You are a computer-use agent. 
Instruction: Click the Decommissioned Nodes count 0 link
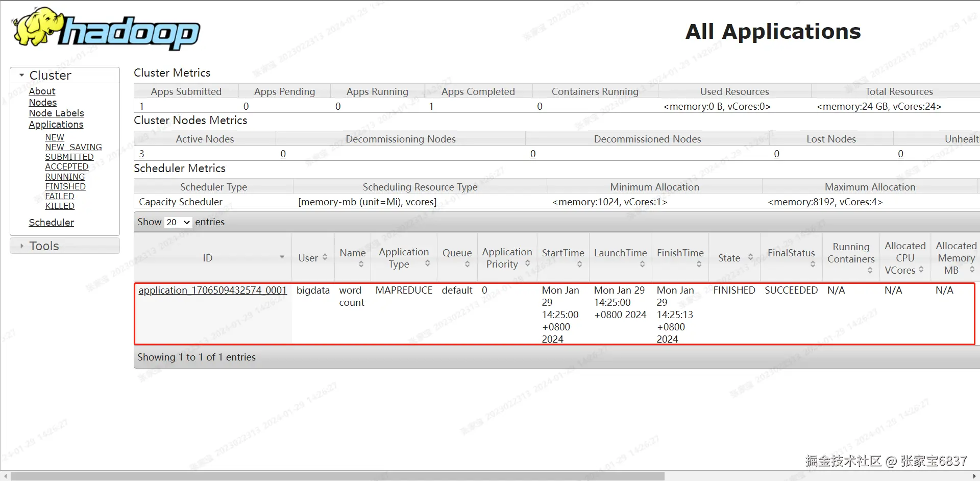click(533, 154)
